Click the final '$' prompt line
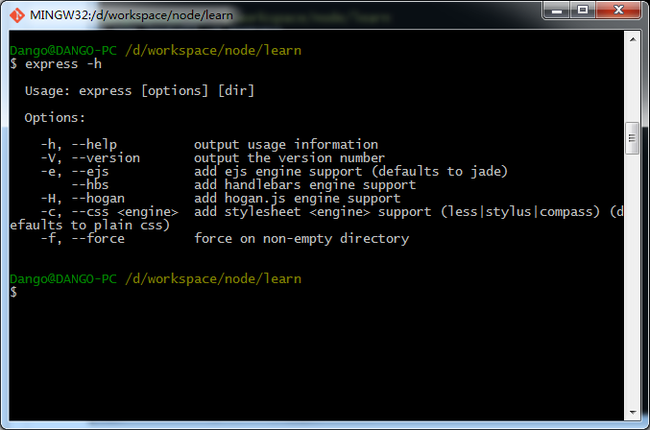 [x=14, y=292]
